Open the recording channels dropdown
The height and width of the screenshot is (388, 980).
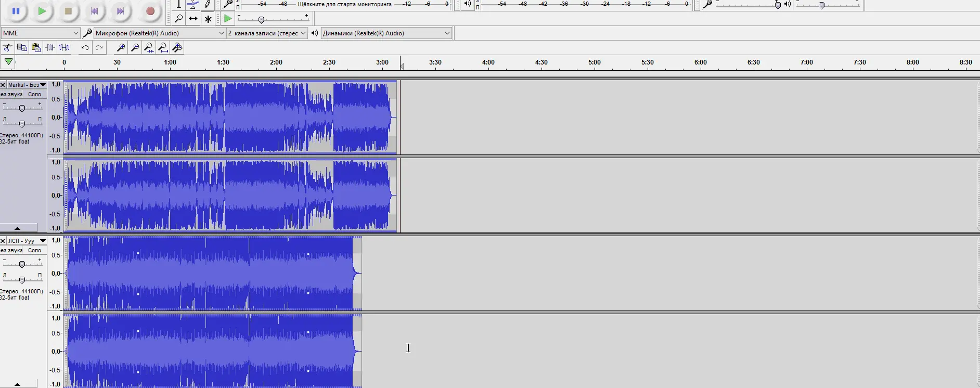[x=267, y=33]
